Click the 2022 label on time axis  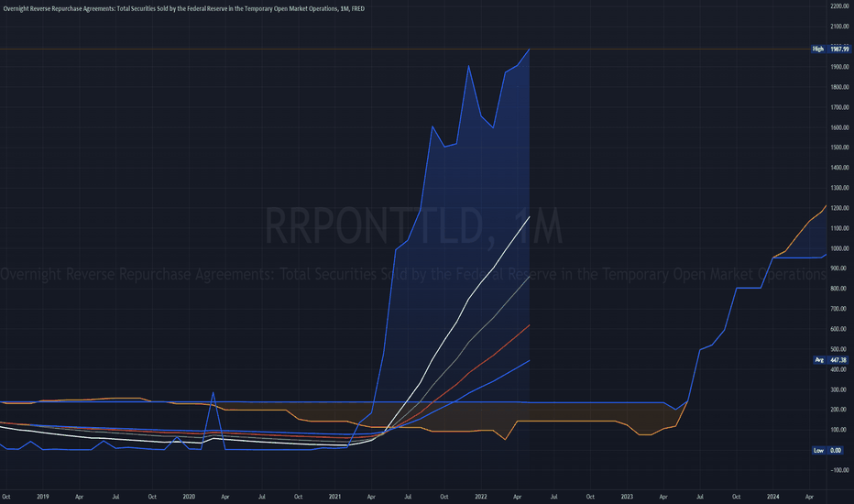(x=481, y=497)
